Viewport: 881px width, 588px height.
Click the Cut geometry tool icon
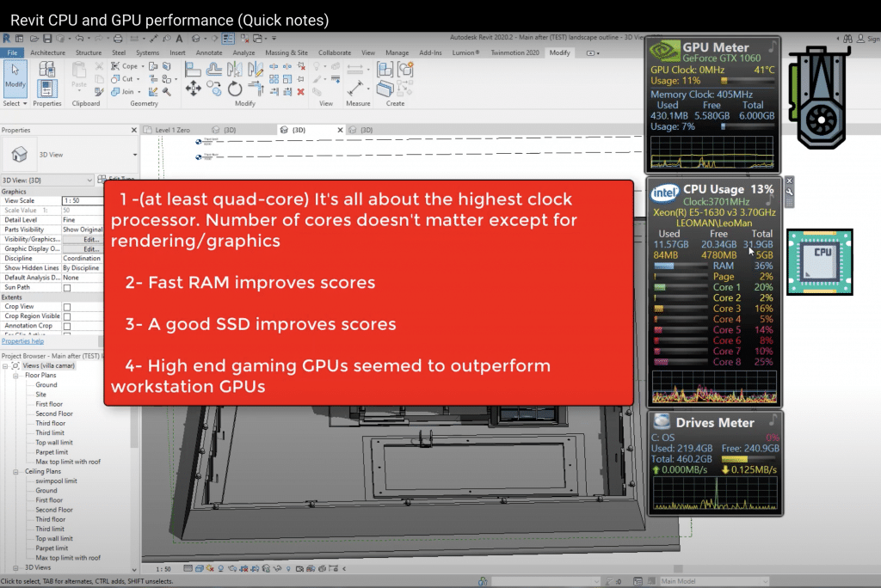(x=115, y=78)
